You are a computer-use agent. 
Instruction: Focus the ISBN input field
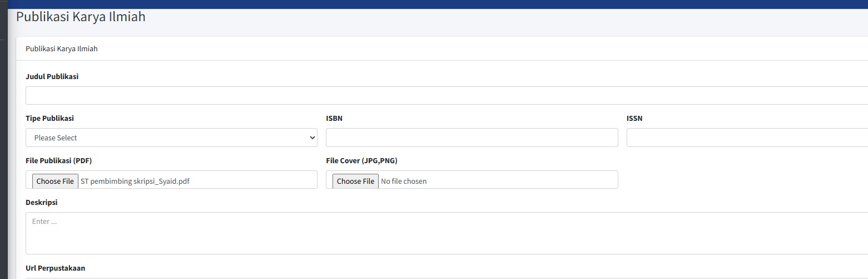coord(472,138)
